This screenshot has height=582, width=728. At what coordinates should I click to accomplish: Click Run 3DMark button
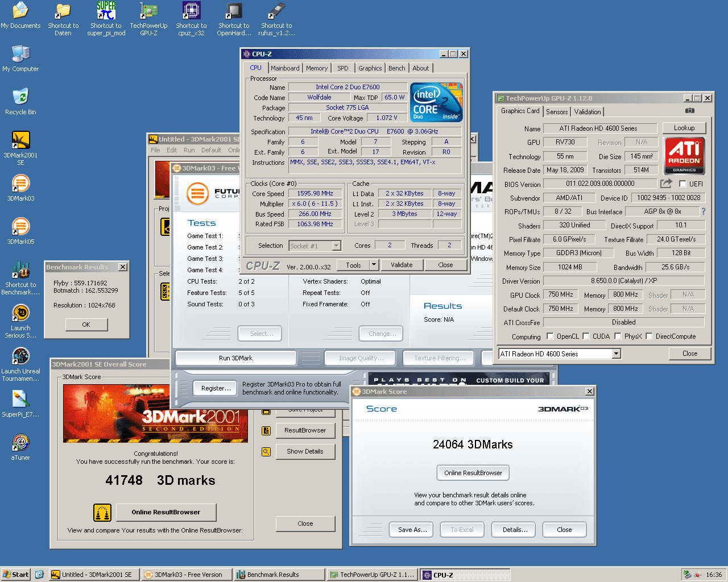tap(236, 358)
